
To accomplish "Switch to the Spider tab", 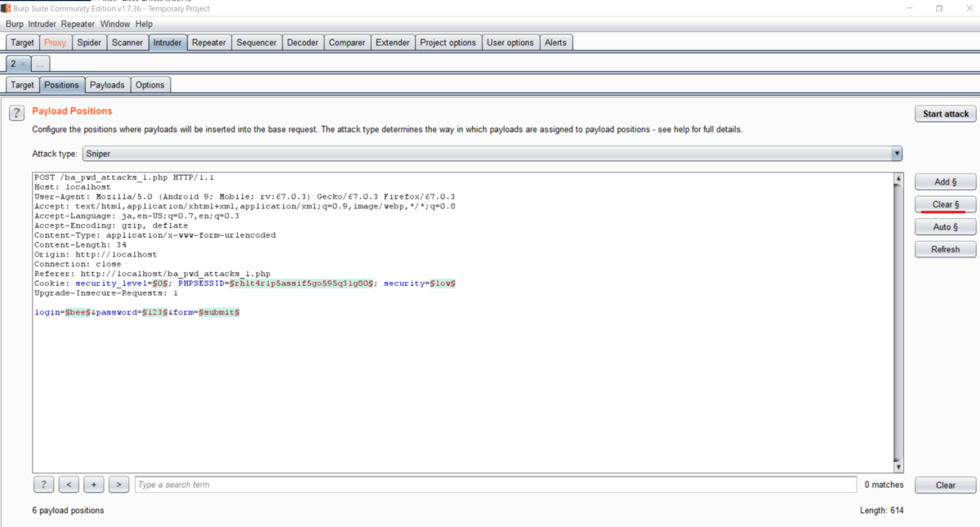I will 89,42.
